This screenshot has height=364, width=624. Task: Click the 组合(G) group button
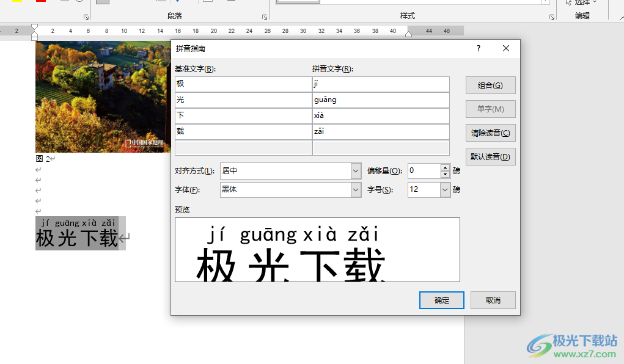coord(490,85)
